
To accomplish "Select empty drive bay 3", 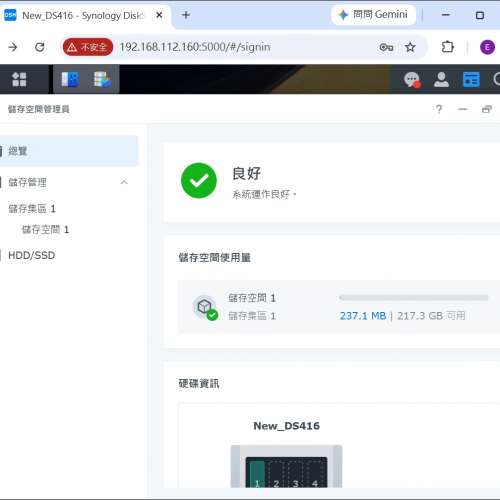I will coord(295,474).
